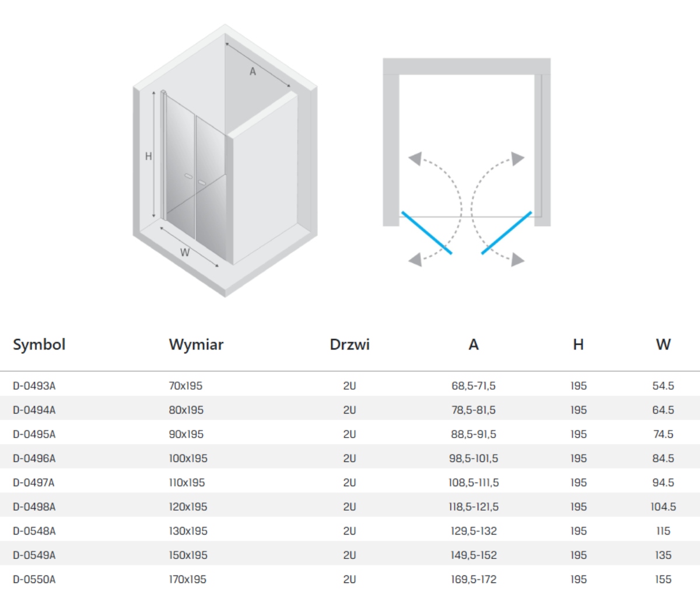Click the H height label in the diagram

pos(148,156)
